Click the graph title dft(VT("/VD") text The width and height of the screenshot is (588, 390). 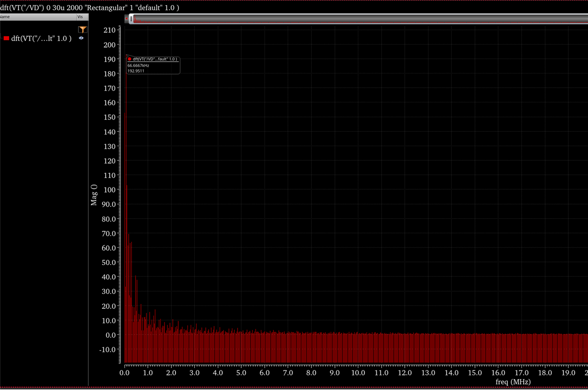click(90, 8)
